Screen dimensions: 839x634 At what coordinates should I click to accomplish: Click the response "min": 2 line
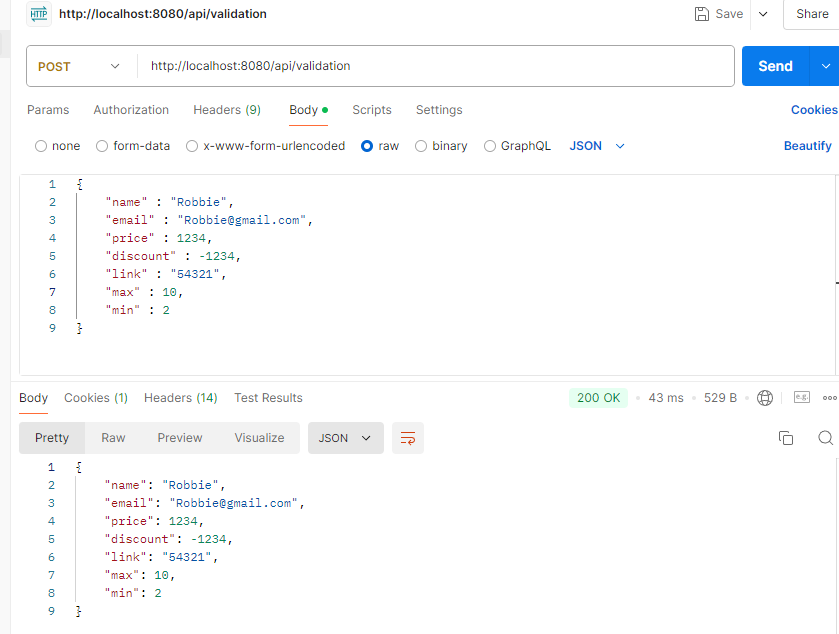(x=133, y=593)
